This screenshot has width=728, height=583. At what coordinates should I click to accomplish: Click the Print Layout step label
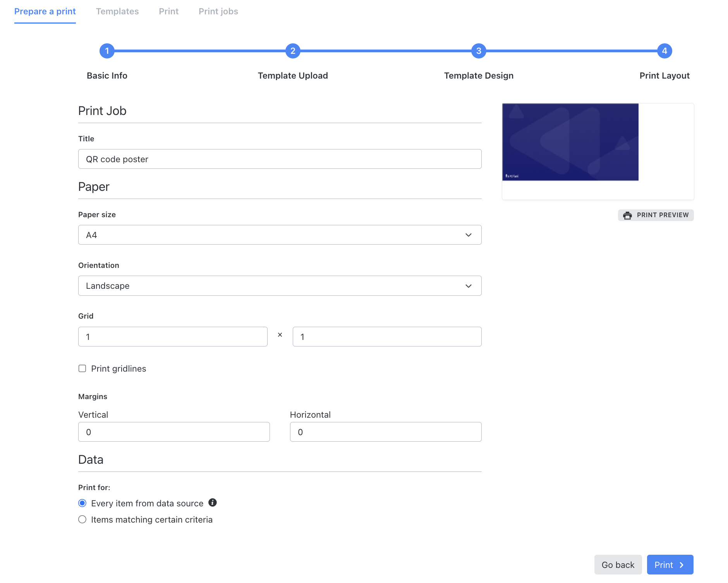tap(664, 76)
